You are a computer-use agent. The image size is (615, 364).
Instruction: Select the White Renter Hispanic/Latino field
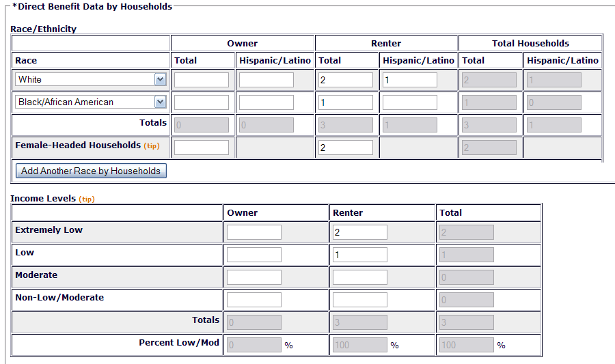[410, 80]
